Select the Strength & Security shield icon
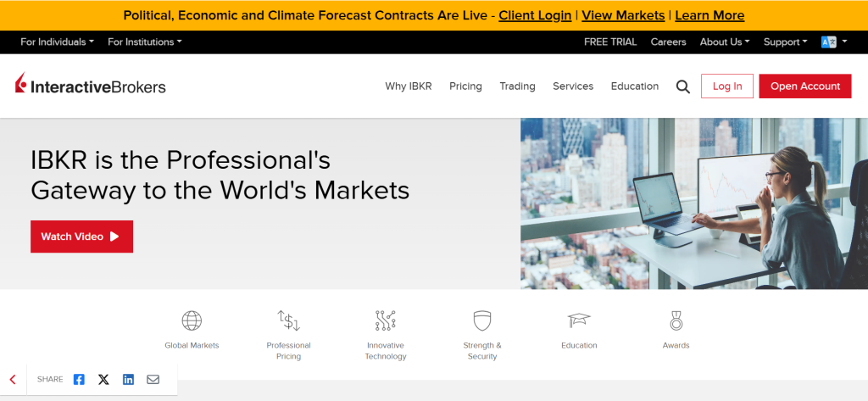868x401 pixels. click(x=482, y=320)
